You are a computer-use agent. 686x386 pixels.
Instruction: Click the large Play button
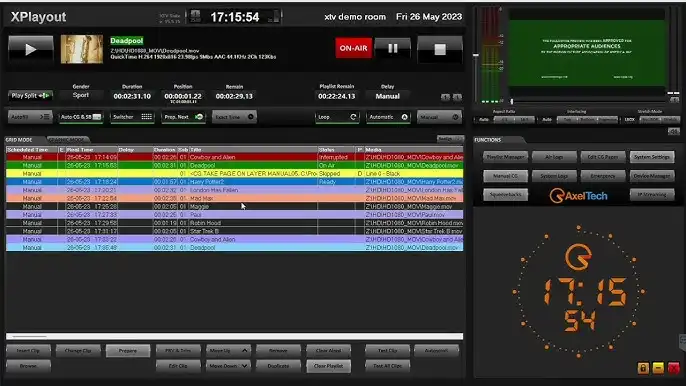click(31, 49)
